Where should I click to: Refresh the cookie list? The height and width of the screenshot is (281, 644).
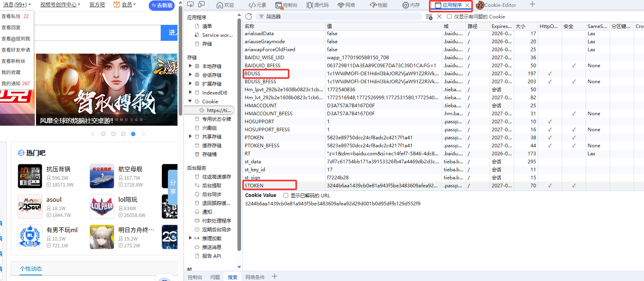point(249,16)
